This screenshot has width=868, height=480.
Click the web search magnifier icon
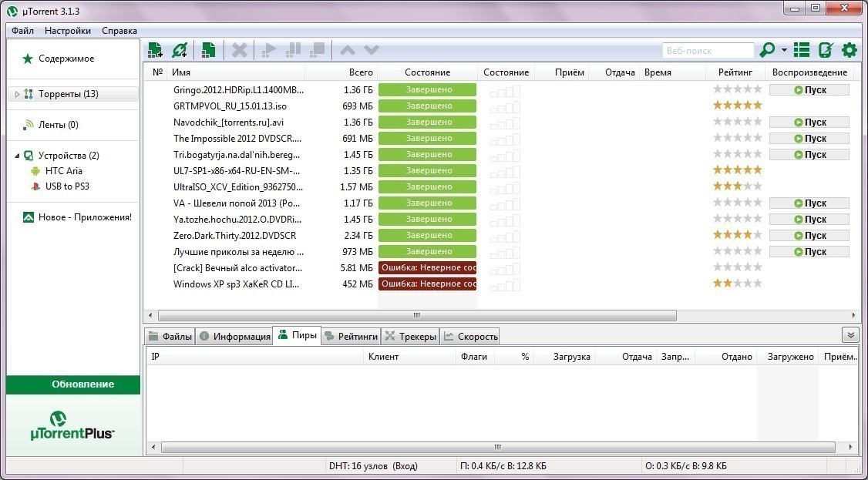767,50
